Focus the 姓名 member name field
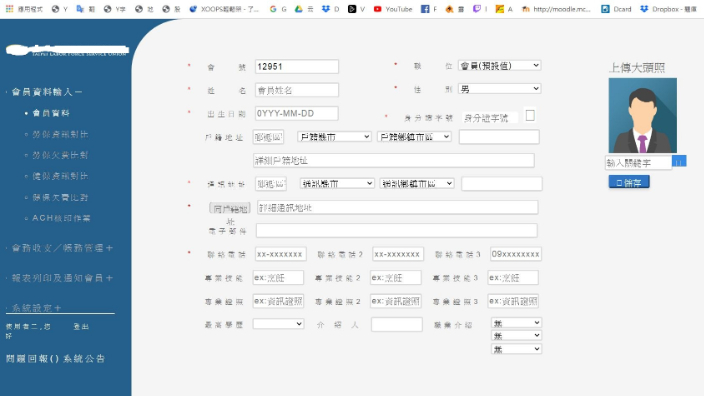Image resolution: width=704 pixels, height=396 pixels. pos(297,90)
